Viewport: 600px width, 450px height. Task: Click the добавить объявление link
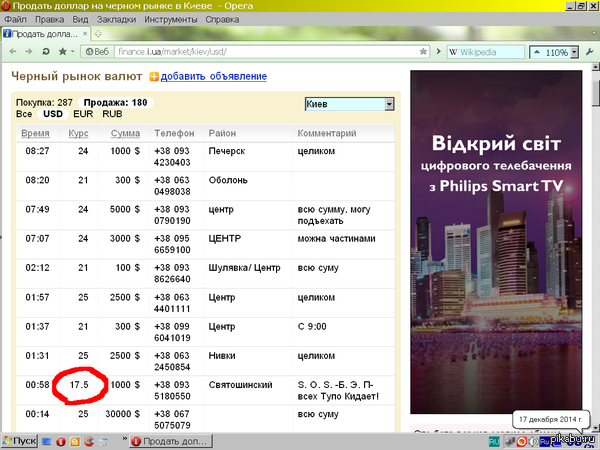click(213, 76)
